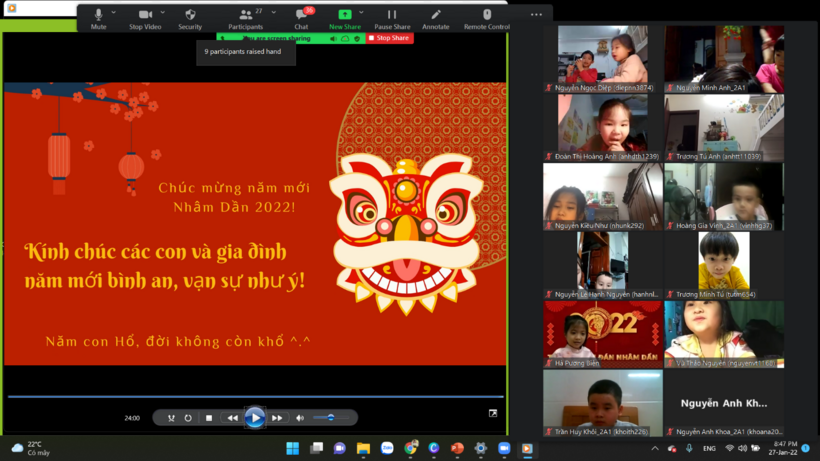Open the Participants panel
Viewport: 820px width, 461px height.
pos(245,19)
